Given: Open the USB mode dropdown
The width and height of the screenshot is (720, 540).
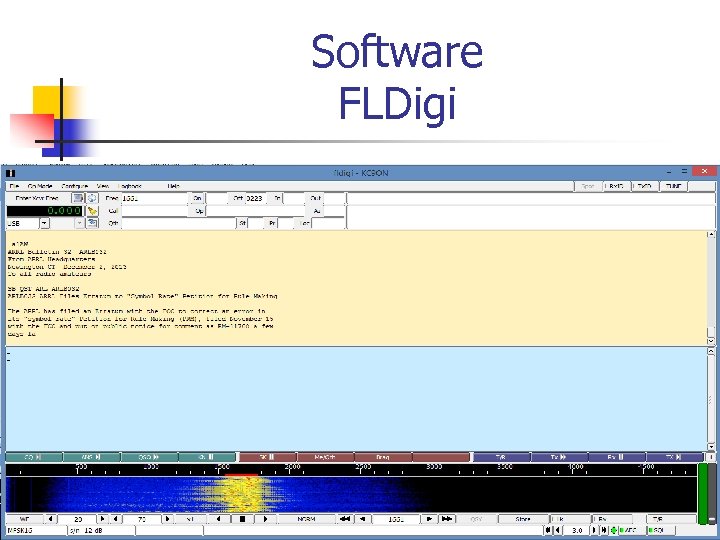Looking at the screenshot, I should (44, 223).
